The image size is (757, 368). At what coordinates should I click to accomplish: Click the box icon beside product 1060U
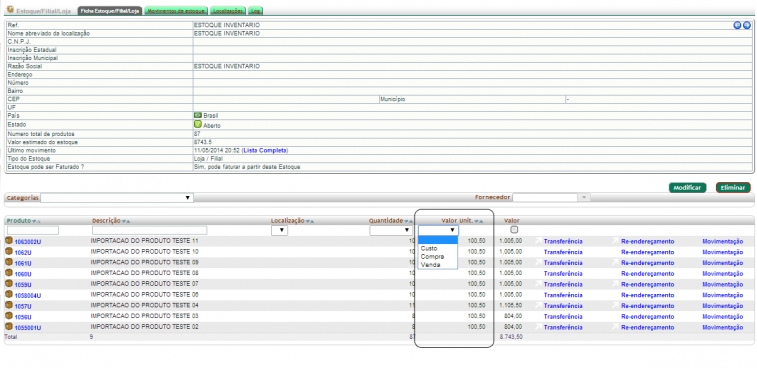(x=9, y=273)
